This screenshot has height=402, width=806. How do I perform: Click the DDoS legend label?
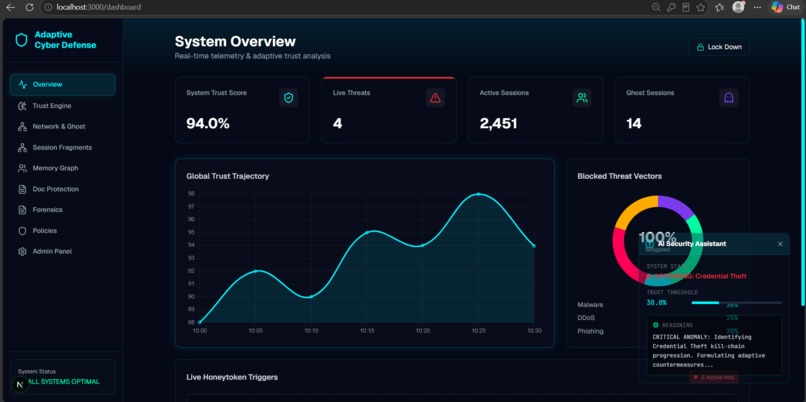[x=586, y=318]
